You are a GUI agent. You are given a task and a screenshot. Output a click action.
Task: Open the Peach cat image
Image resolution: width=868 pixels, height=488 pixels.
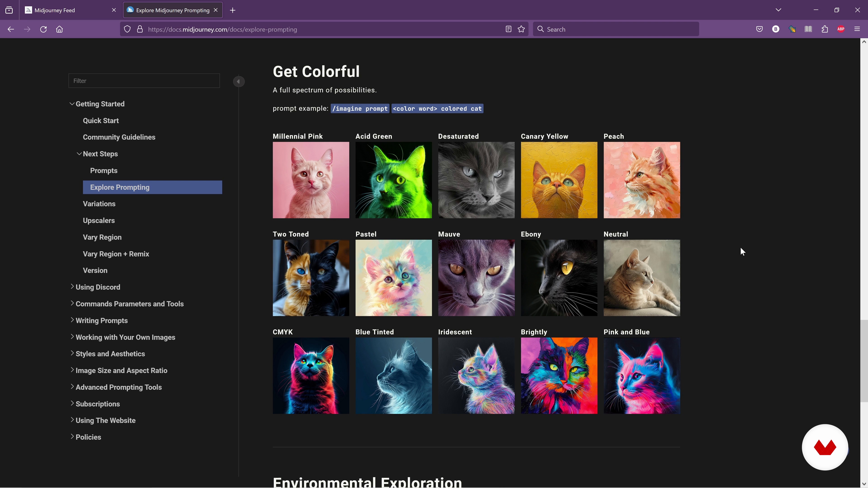pos(642,180)
